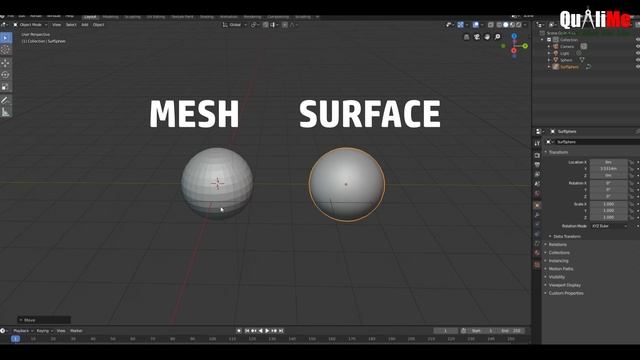640x360 pixels.
Task: Toggle Collection checkbox in outliner
Action: click(x=549, y=40)
